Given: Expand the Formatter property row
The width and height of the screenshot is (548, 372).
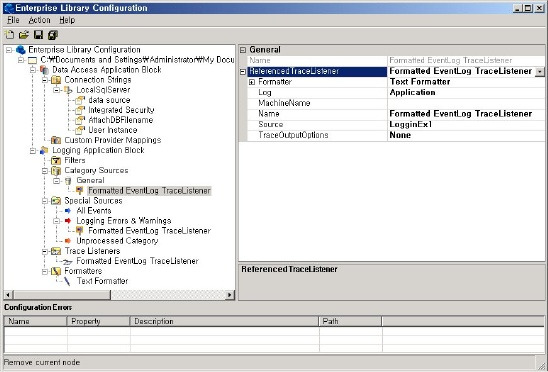Looking at the screenshot, I should (252, 82).
